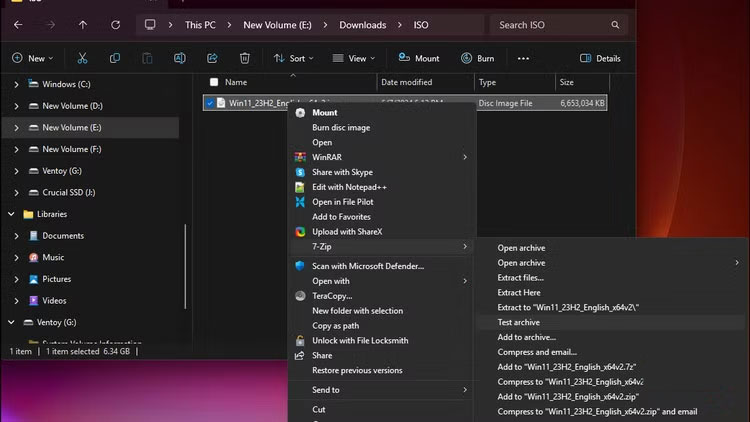The width and height of the screenshot is (750, 422).
Task: Click the Refresh icon in navigation bar
Action: (x=115, y=24)
